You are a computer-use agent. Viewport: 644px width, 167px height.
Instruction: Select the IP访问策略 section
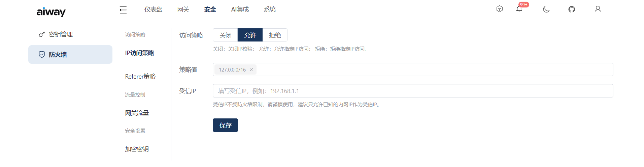[139, 53]
